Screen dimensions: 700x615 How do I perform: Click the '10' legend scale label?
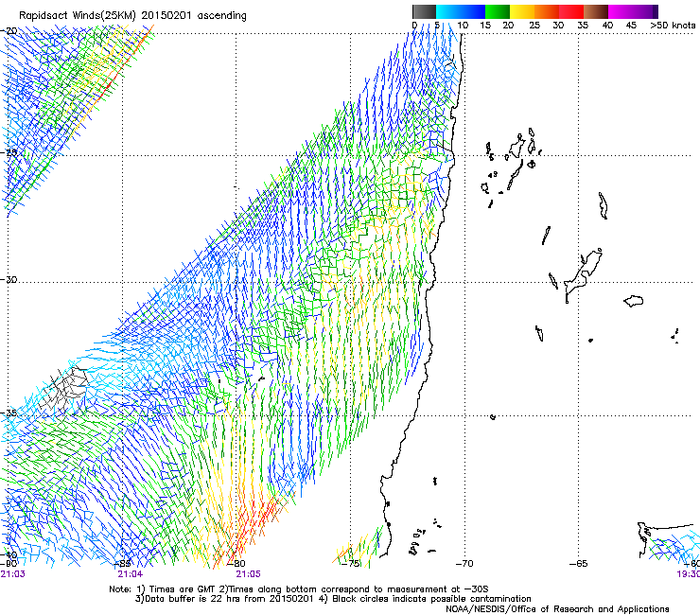(x=463, y=26)
